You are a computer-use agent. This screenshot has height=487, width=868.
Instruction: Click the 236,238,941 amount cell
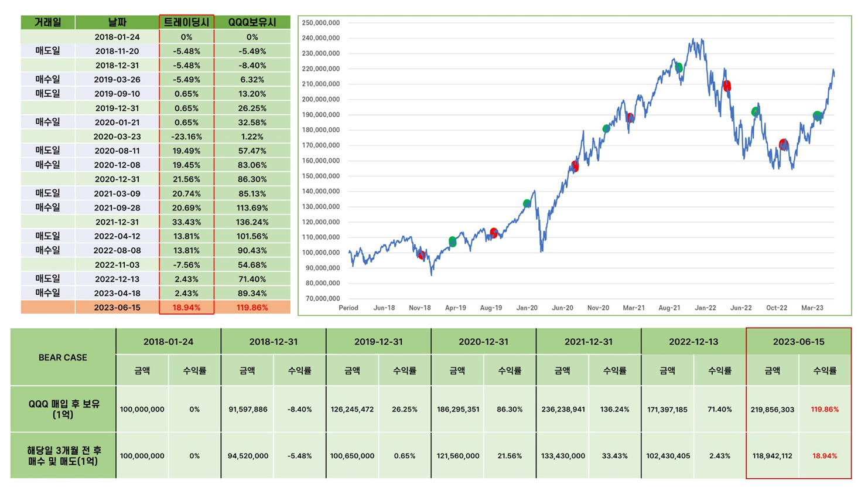click(562, 410)
